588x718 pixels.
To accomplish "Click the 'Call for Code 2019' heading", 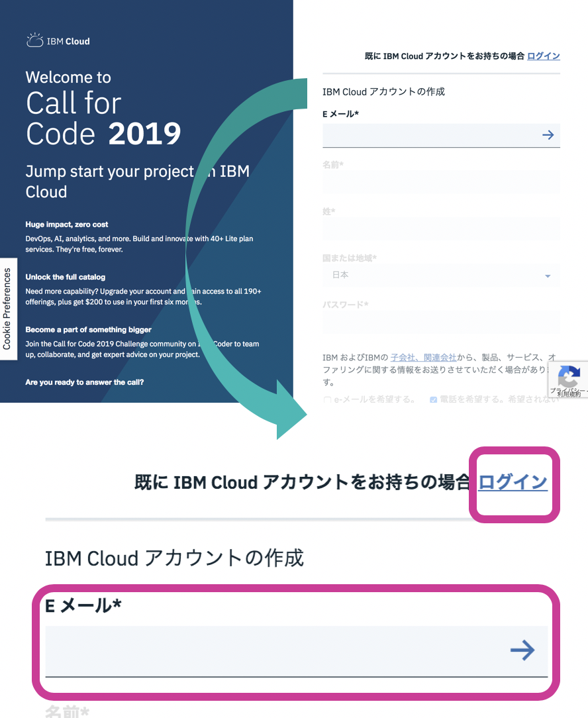I will click(x=103, y=118).
